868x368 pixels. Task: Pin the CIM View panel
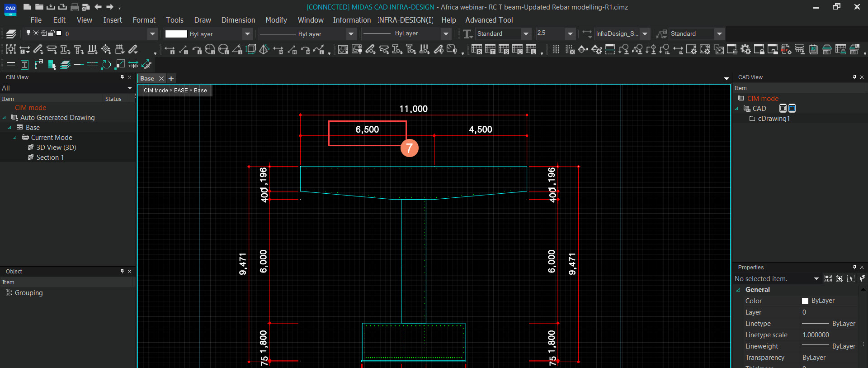122,77
